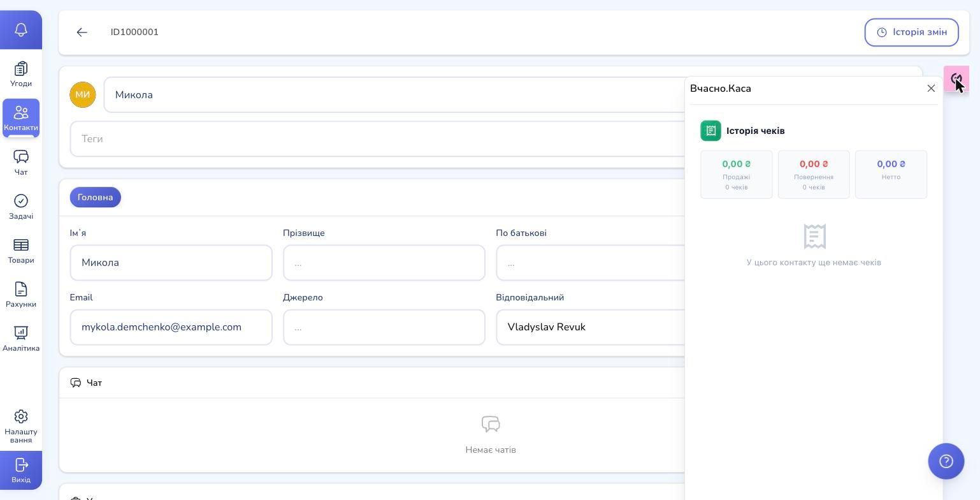Open the notifications bell
The image size is (980, 500).
click(x=21, y=30)
